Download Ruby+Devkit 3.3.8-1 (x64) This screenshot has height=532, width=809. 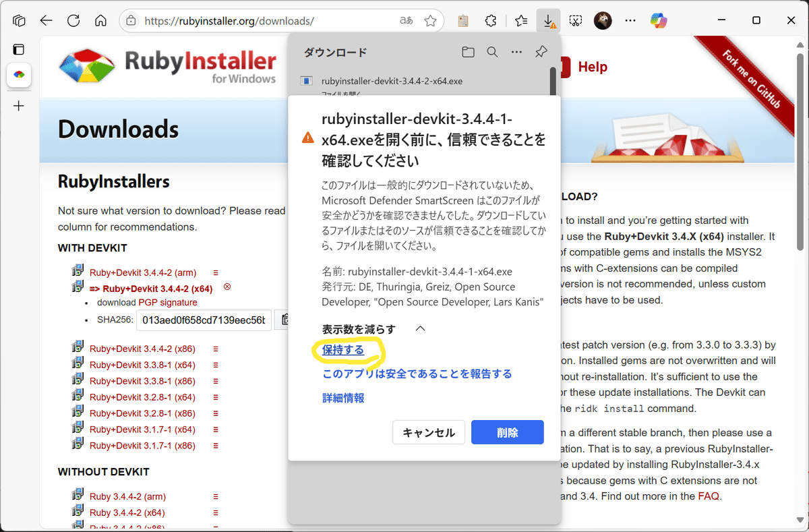[x=142, y=365]
